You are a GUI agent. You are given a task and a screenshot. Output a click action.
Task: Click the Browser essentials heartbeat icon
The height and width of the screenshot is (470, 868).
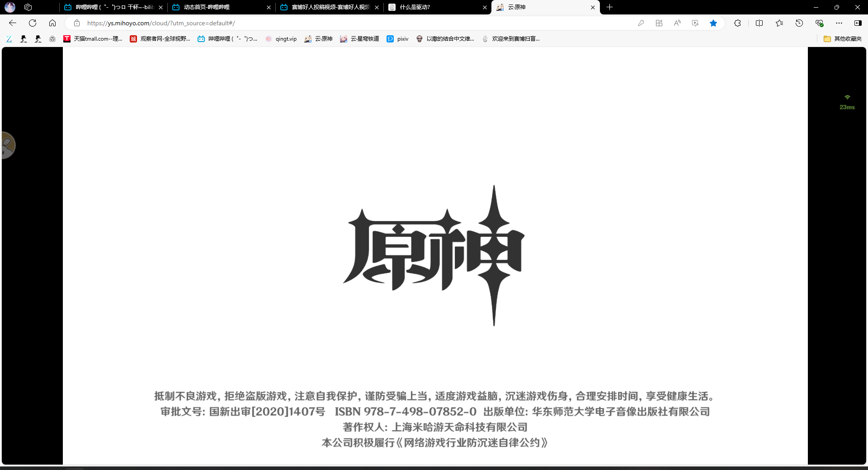pos(819,23)
